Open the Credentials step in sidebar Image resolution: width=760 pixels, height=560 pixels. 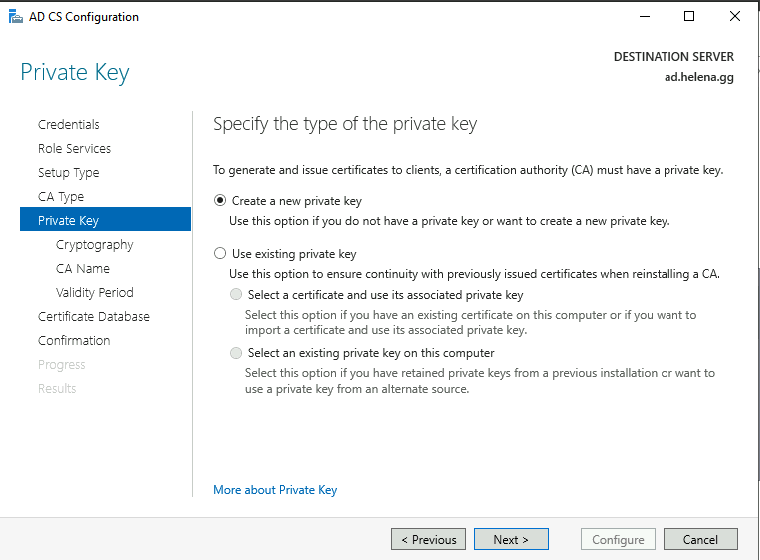pos(69,125)
